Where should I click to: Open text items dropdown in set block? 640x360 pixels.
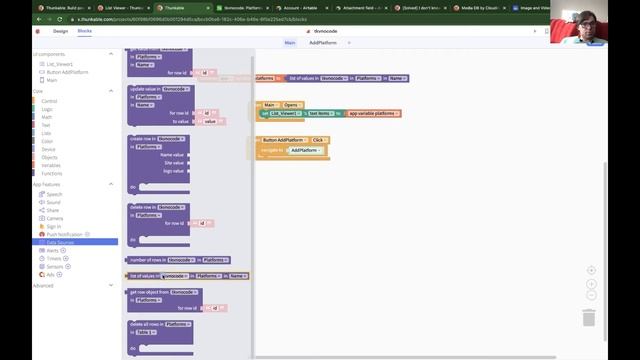tap(321, 113)
